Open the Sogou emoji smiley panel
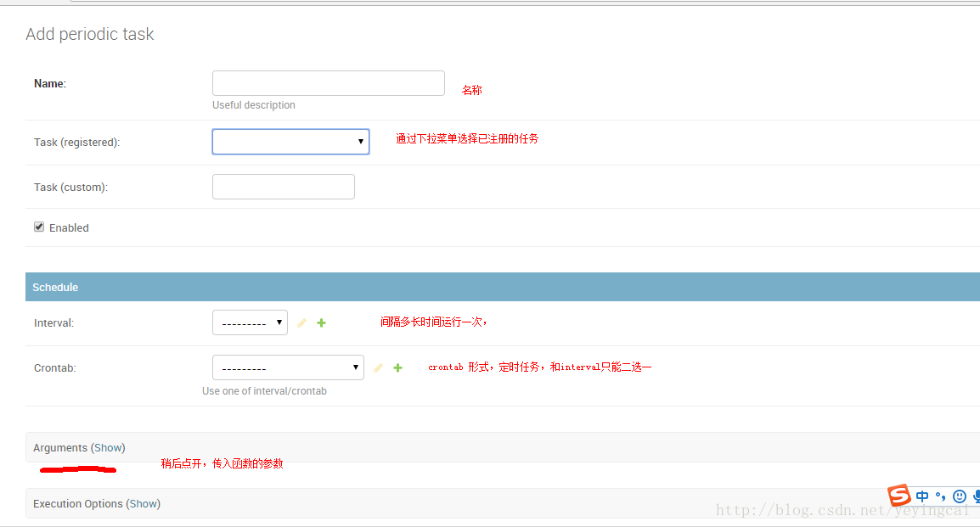Image resolution: width=980 pixels, height=527 pixels. click(960, 496)
